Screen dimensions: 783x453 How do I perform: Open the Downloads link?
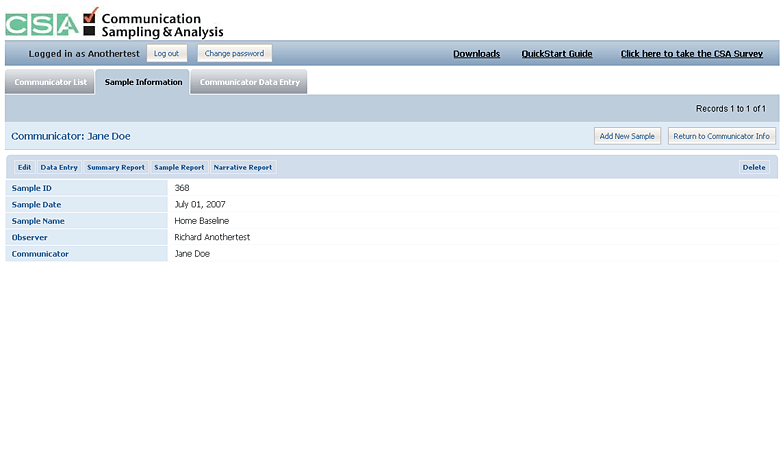pyautogui.click(x=476, y=54)
